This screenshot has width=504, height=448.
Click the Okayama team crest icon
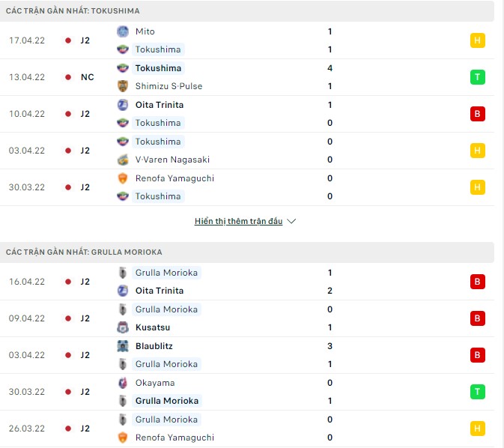point(123,383)
